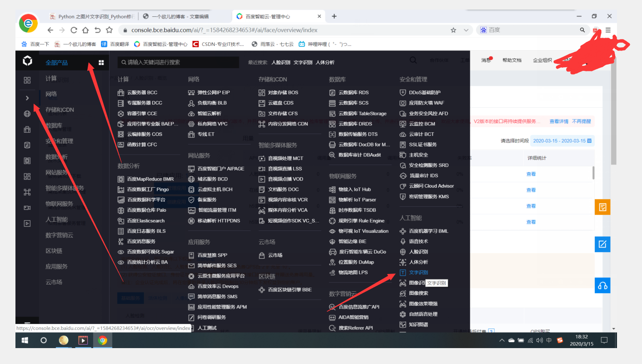Click the blue edit feedback floating icon

click(602, 244)
